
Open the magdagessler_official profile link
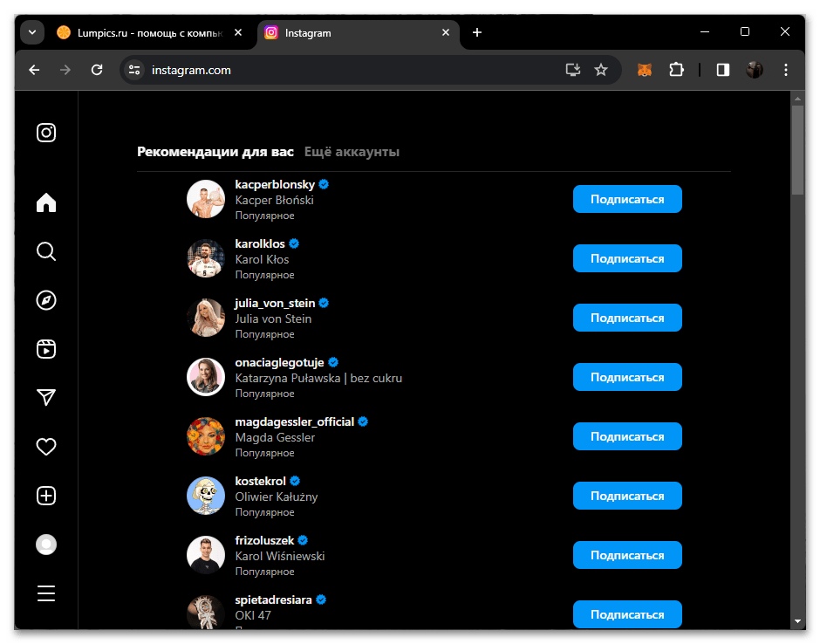(x=295, y=421)
